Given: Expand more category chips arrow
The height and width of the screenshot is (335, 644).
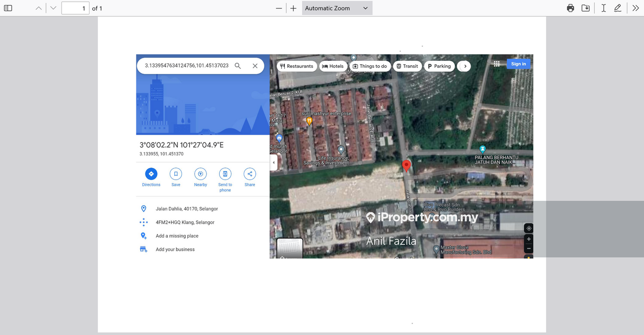Looking at the screenshot, I should [465, 66].
